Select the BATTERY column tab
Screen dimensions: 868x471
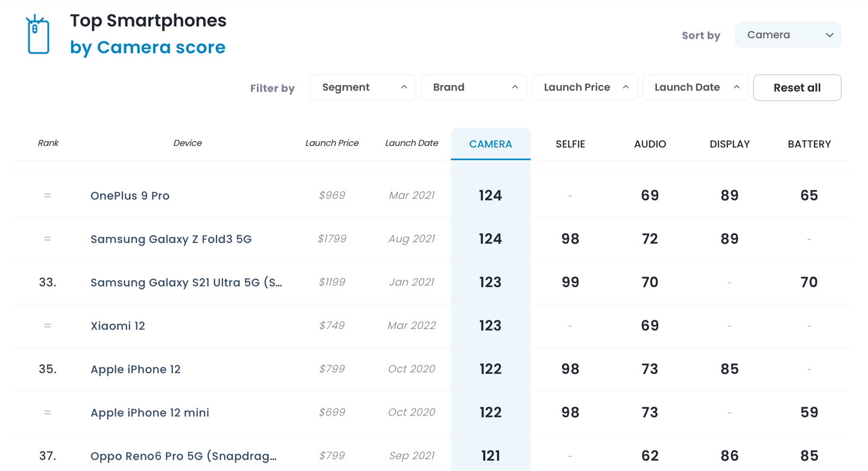coord(809,144)
